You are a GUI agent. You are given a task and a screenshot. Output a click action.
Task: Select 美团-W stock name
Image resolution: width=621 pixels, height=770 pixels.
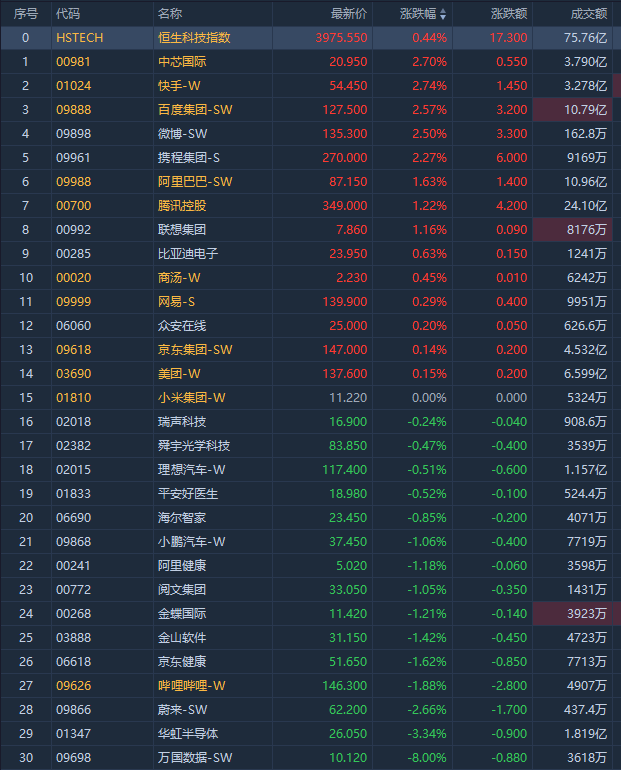[x=179, y=374]
